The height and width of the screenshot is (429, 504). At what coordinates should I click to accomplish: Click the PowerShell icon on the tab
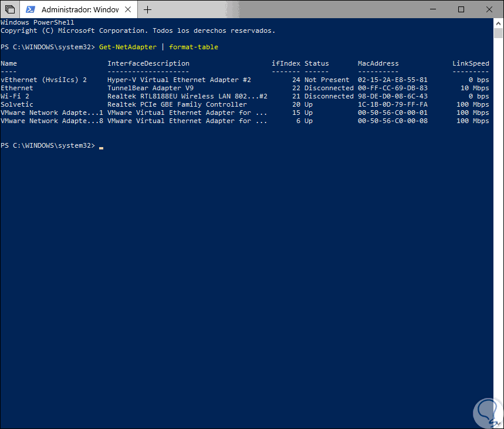(30, 9)
